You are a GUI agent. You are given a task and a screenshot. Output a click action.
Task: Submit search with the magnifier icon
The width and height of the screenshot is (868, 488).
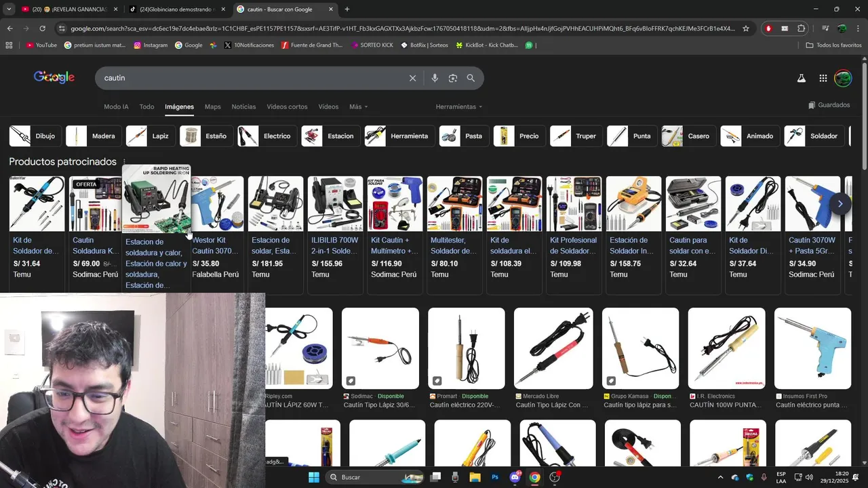[471, 78]
